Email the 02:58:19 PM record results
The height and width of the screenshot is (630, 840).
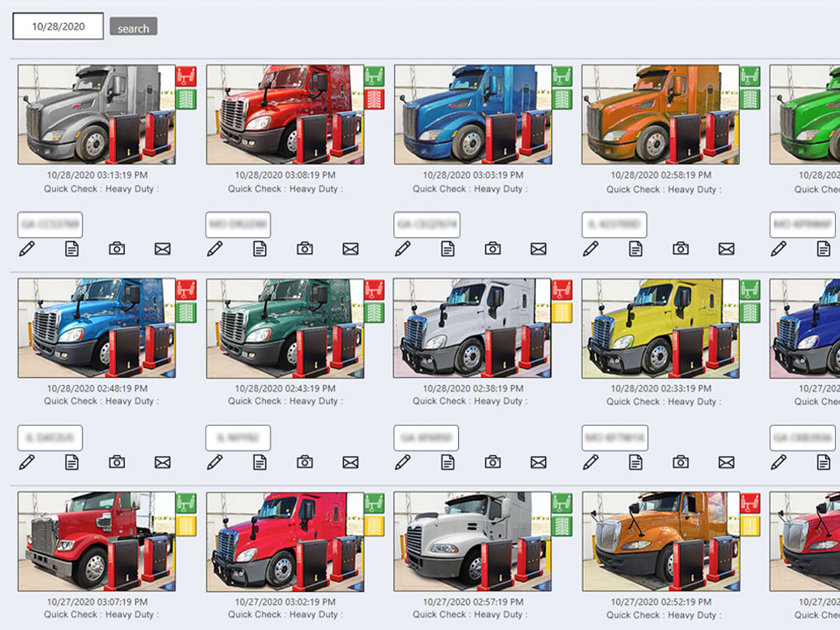[x=726, y=249]
